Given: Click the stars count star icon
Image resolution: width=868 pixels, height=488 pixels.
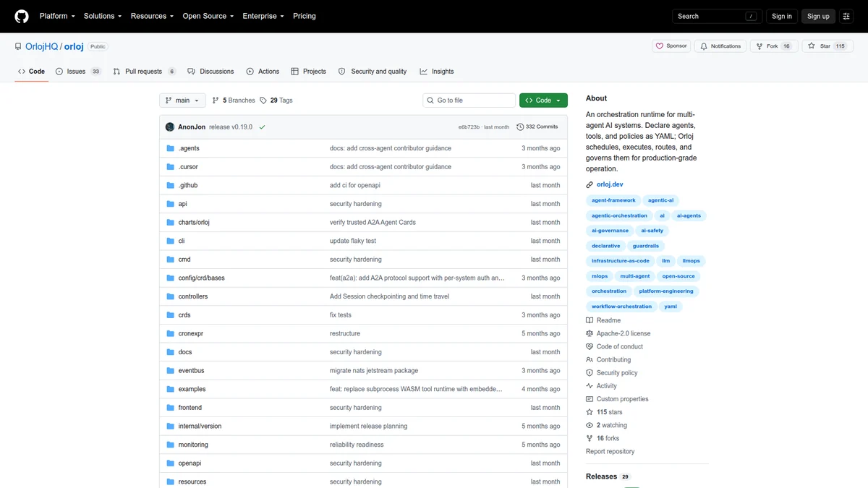Looking at the screenshot, I should 590,412.
